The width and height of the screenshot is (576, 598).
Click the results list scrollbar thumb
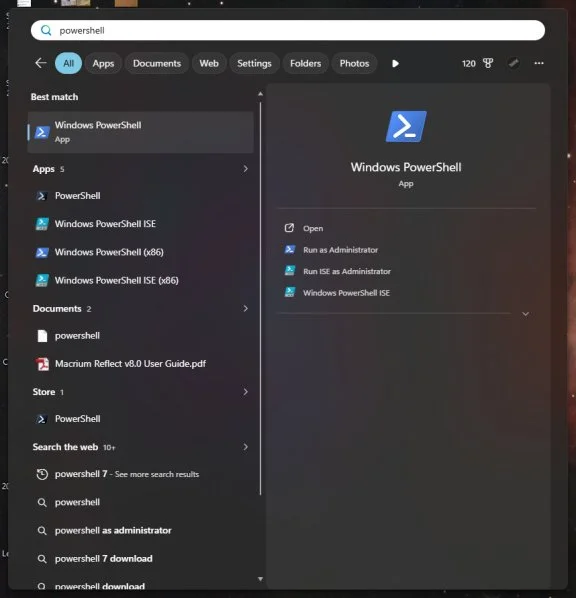(261, 299)
